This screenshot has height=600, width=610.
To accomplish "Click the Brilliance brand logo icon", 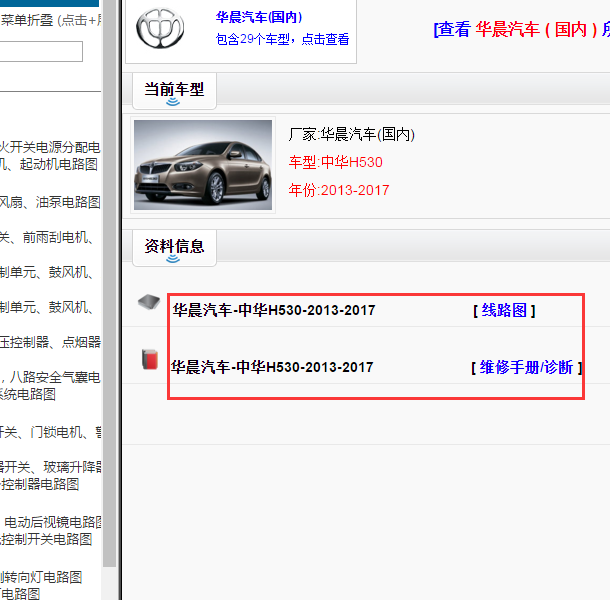I will tap(160, 28).
